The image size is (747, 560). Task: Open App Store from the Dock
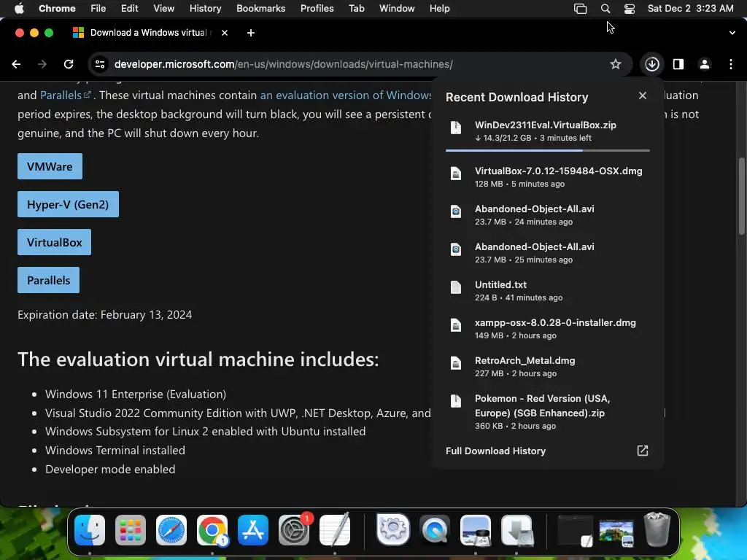coord(253,530)
